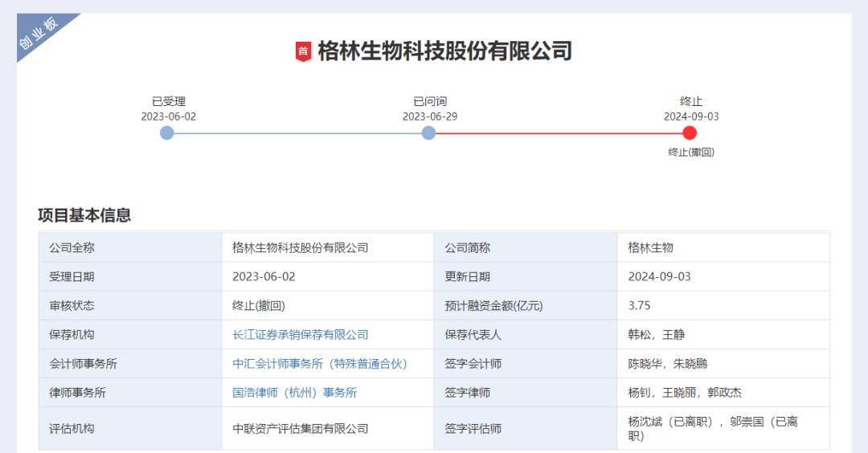The image size is (868, 453).
Task: Click the 2023-06-02 date under 已受理
Action: click(168, 116)
